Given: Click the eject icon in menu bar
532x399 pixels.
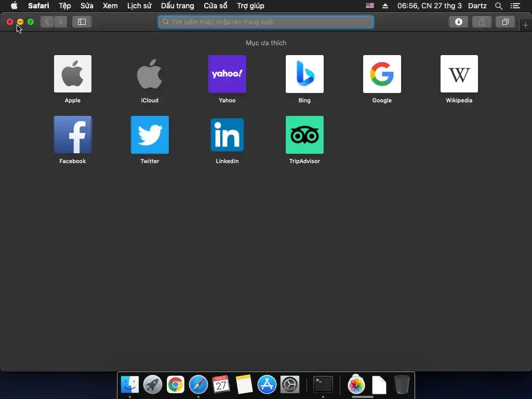Looking at the screenshot, I should coord(385,6).
